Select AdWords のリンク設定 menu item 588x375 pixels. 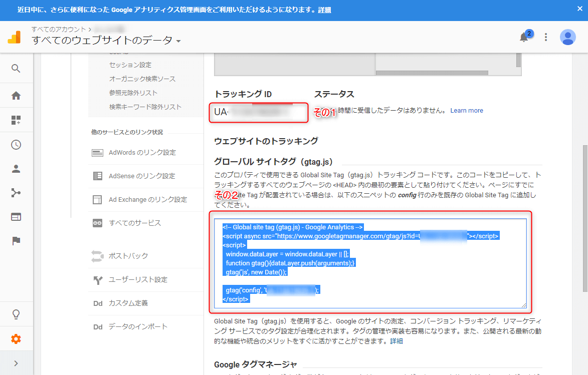(142, 153)
